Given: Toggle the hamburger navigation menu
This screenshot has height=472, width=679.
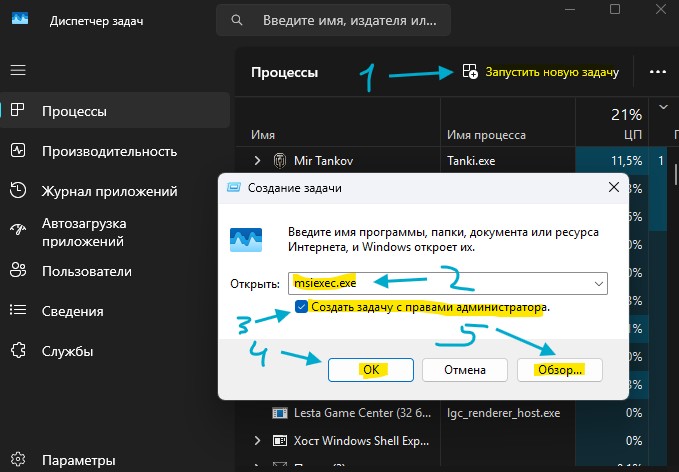Looking at the screenshot, I should (18, 70).
